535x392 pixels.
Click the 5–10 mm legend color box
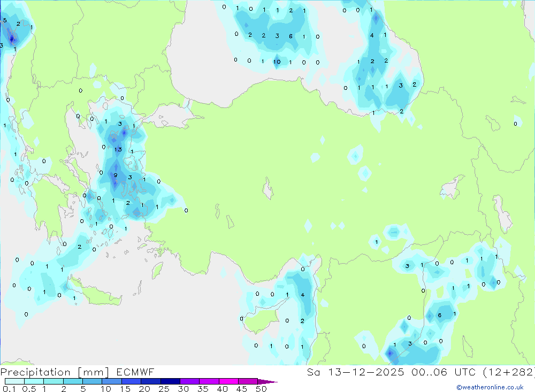click(93, 381)
